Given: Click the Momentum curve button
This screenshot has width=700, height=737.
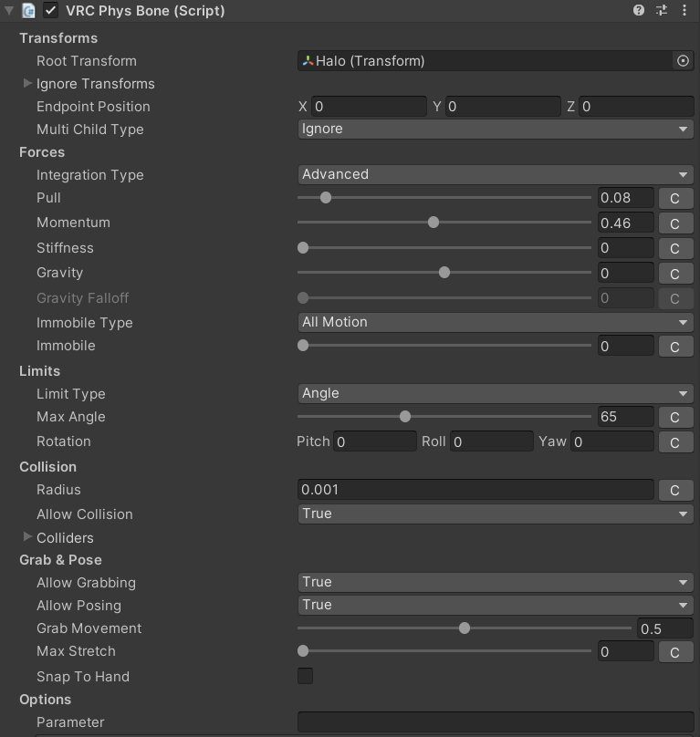Looking at the screenshot, I should point(675,223).
